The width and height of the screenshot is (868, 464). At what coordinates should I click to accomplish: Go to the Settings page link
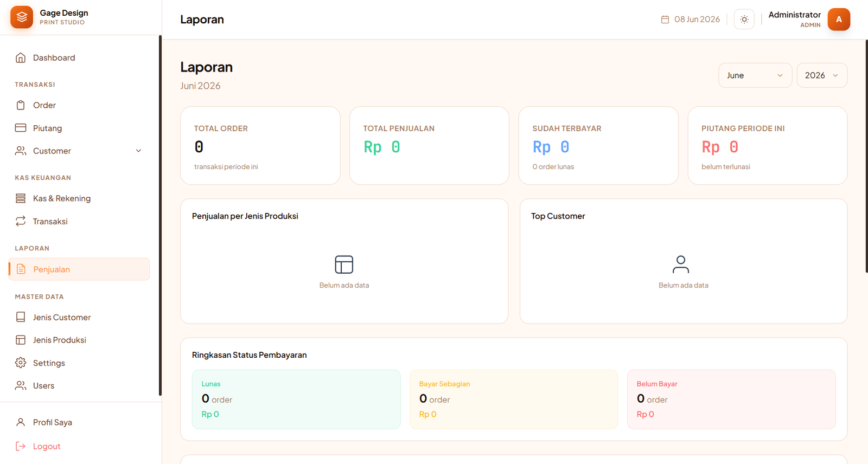coord(79,363)
